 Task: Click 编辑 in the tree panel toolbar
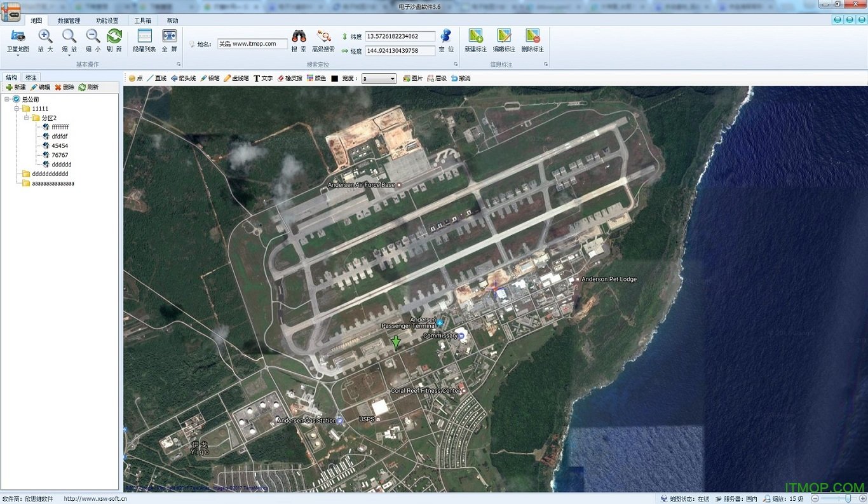coord(40,87)
